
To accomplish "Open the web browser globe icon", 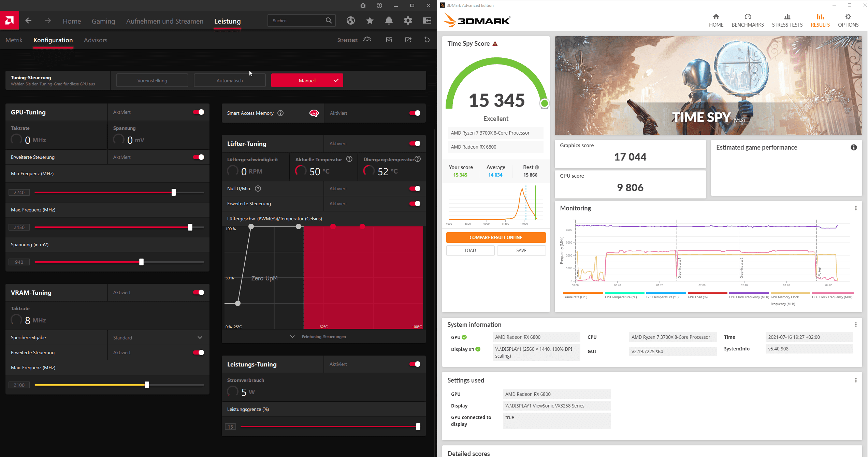I will pos(350,20).
